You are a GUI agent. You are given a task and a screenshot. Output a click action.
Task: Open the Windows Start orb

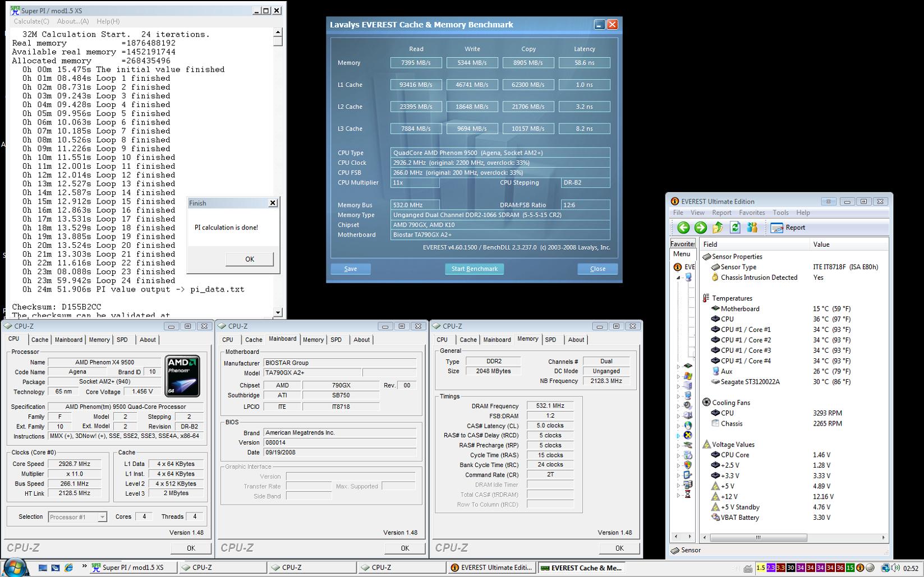[15, 567]
